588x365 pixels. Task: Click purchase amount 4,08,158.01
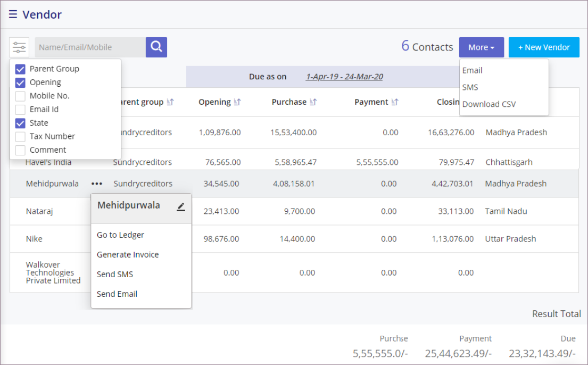294,184
